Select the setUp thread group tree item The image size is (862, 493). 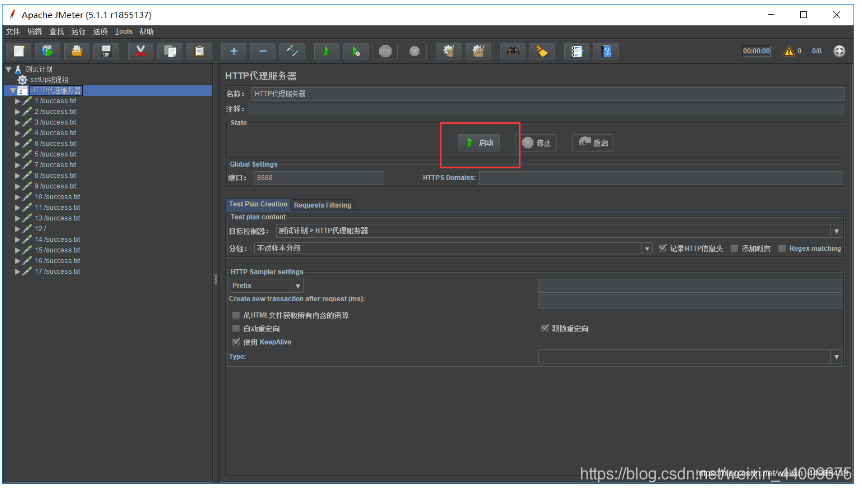(x=49, y=80)
